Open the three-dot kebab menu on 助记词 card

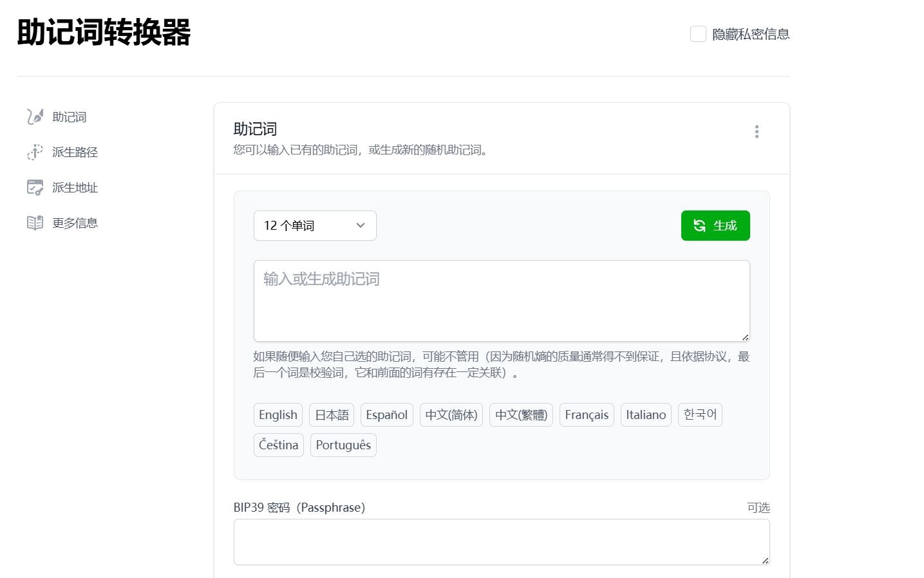(x=757, y=131)
